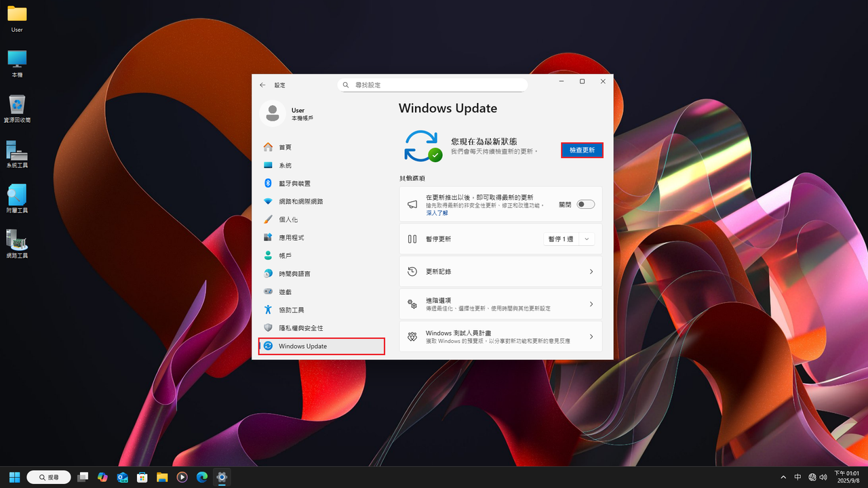Switch the 中 input method indicator
The image size is (868, 488).
[798, 477]
